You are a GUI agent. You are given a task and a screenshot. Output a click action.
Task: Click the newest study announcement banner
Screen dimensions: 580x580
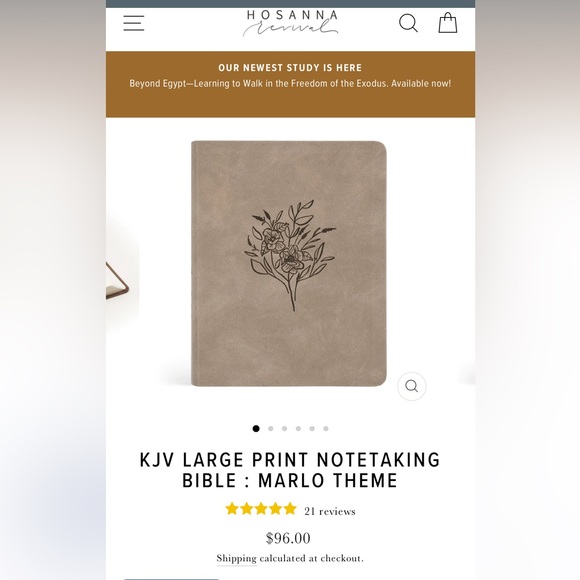[x=290, y=84]
